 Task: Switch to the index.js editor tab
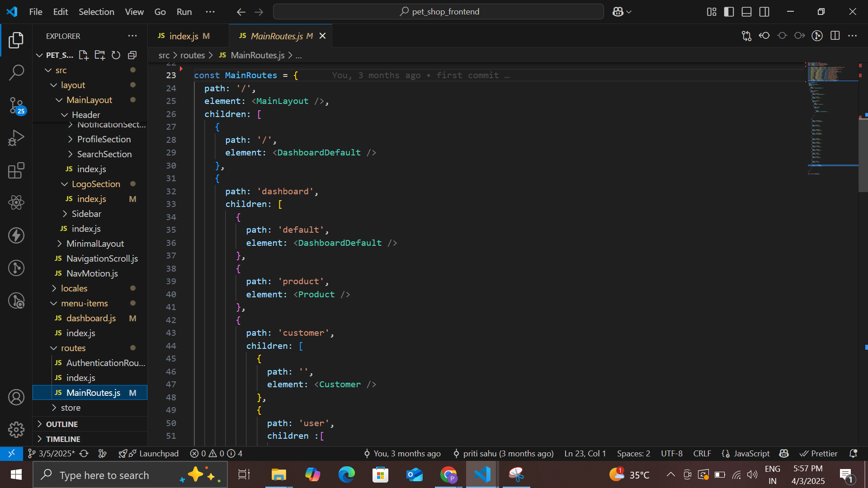click(184, 36)
